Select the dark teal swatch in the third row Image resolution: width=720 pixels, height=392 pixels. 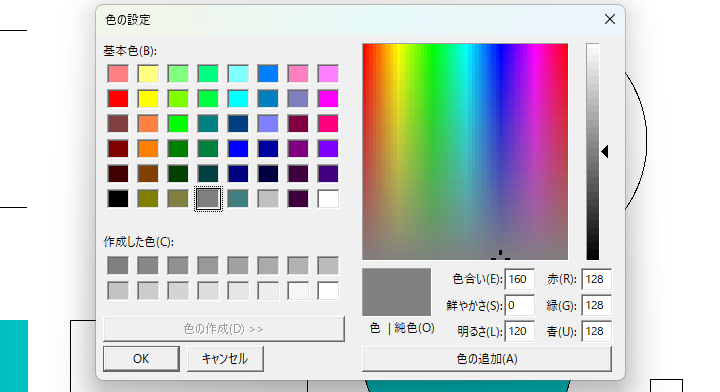click(208, 124)
